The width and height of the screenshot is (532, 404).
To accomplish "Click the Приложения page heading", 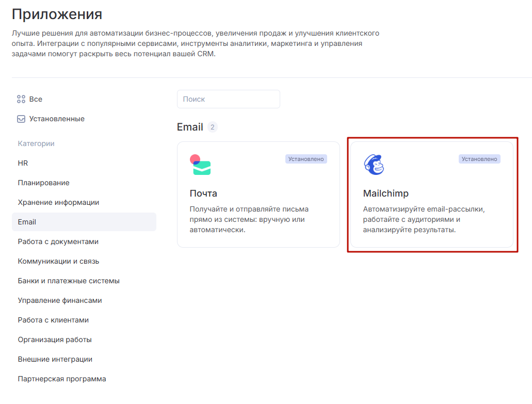I will tap(57, 14).
